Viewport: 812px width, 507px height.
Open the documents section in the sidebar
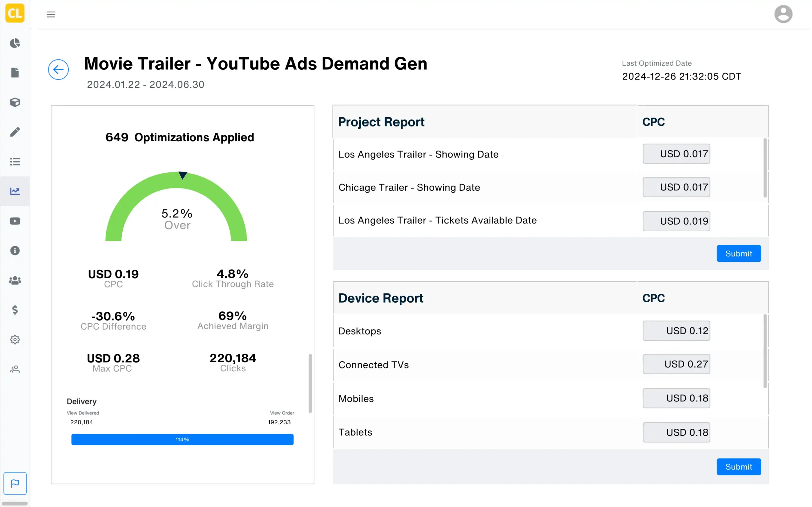(15, 73)
